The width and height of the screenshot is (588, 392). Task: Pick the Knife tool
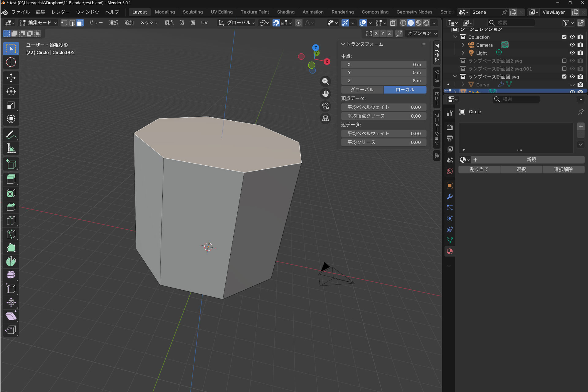11,234
